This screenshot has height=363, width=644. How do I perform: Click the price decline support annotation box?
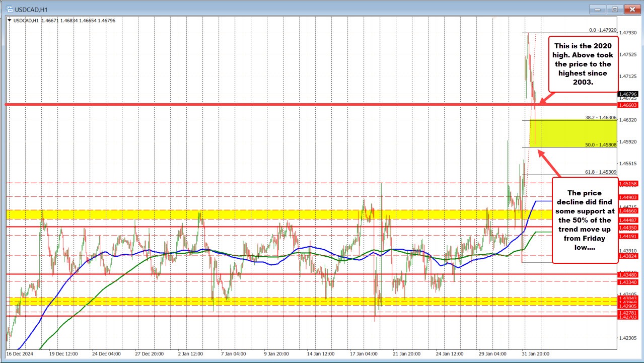pyautogui.click(x=584, y=220)
